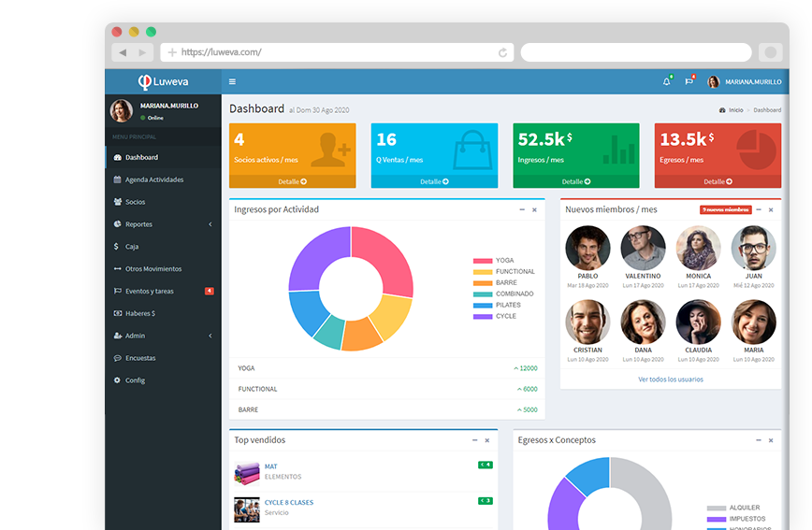Toggle the CYCLE legend color swatch
Image resolution: width=812 pixels, height=530 pixels.
coord(482,316)
